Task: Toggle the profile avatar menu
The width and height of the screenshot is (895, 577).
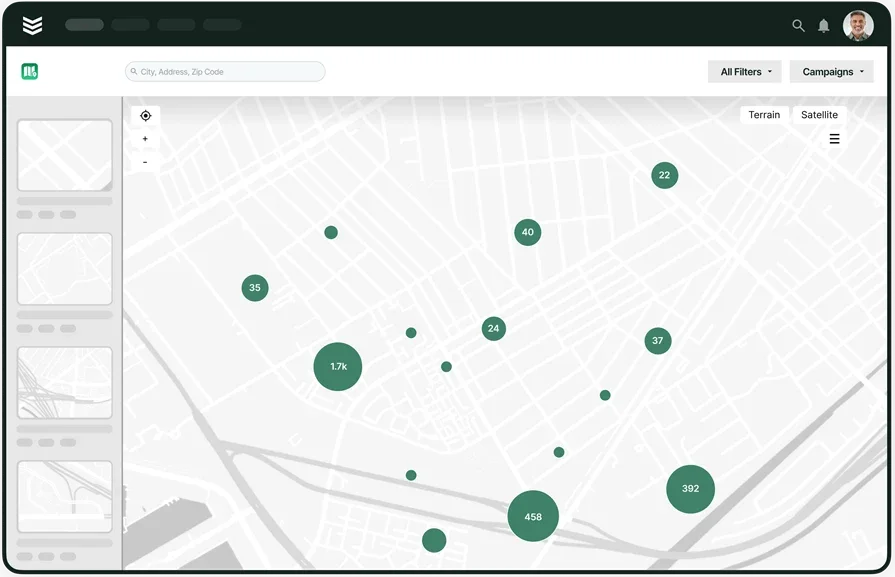Action: [x=857, y=24]
